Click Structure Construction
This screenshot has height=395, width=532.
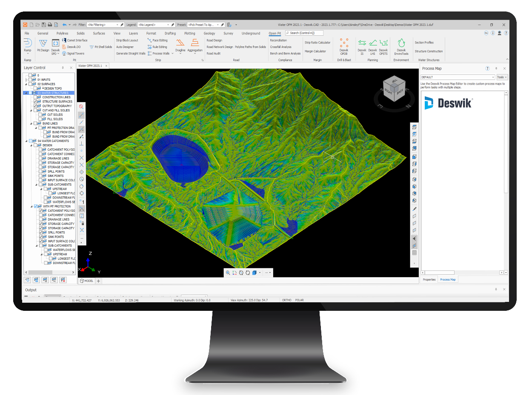(x=429, y=51)
